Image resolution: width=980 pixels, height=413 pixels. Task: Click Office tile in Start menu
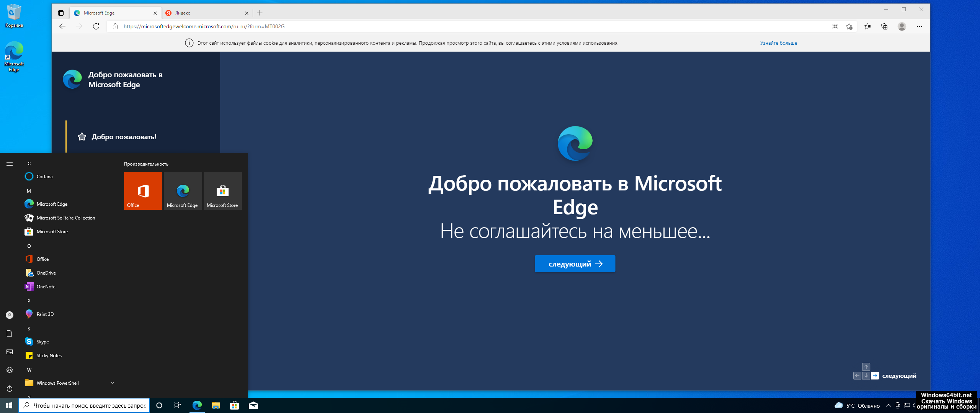[x=143, y=190]
